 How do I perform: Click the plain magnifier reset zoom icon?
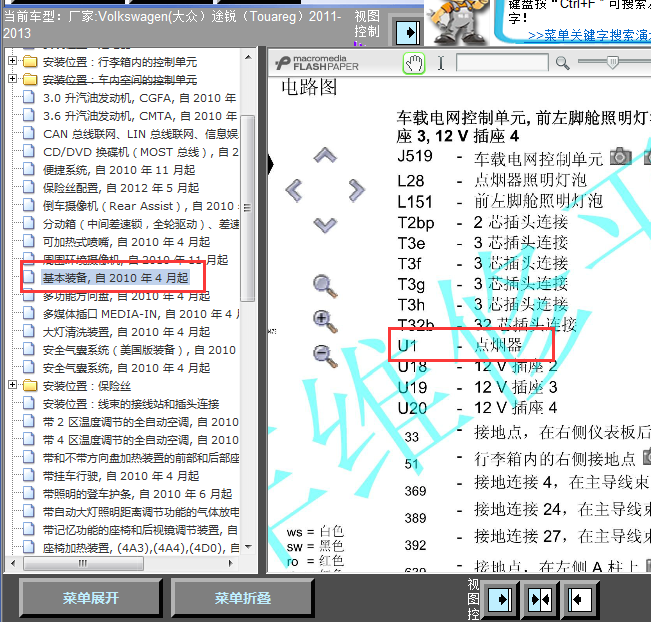coord(325,286)
